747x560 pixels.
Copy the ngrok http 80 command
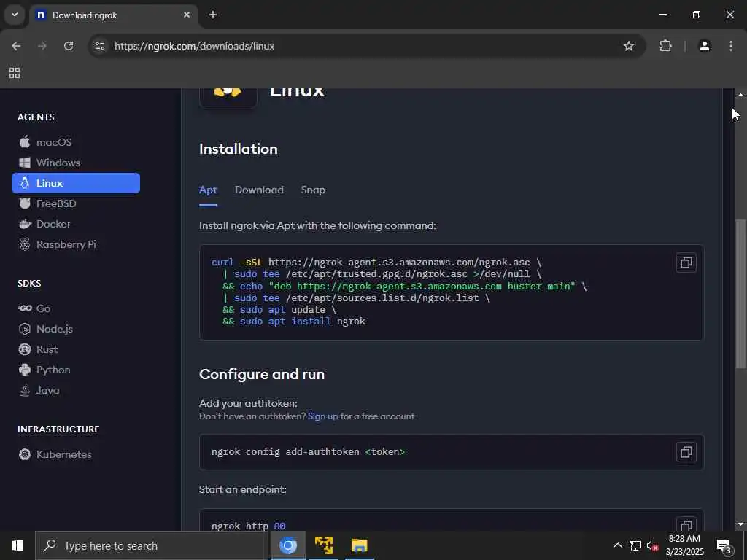(x=686, y=525)
